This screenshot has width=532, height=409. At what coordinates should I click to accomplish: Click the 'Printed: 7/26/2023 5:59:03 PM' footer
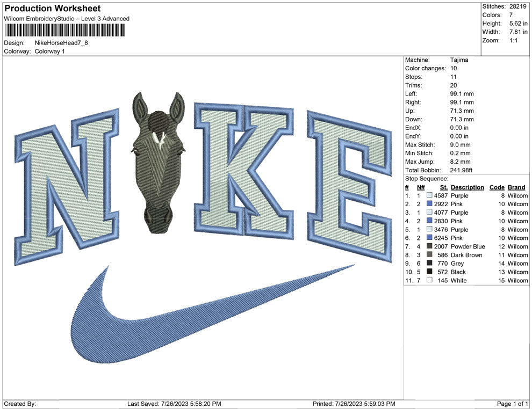pyautogui.click(x=354, y=404)
